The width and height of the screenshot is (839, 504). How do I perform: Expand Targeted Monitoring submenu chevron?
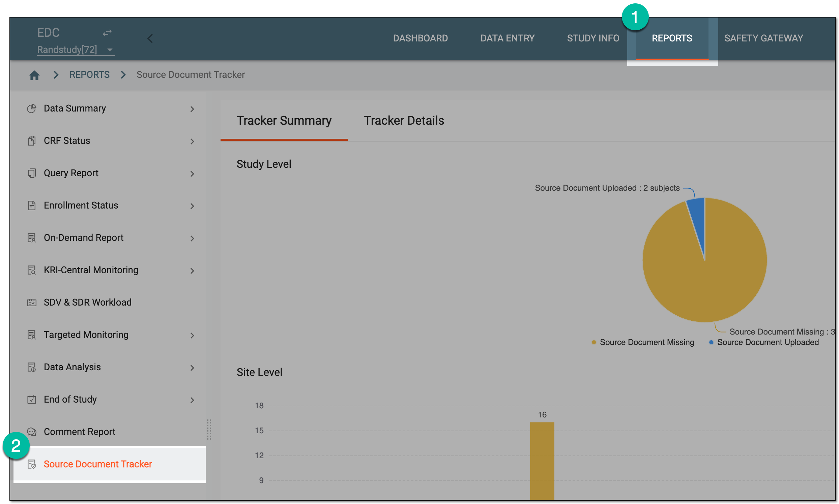(192, 335)
